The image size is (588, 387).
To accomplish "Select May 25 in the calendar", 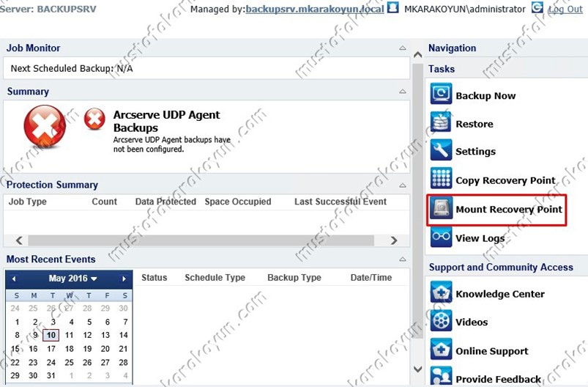I will [69, 362].
